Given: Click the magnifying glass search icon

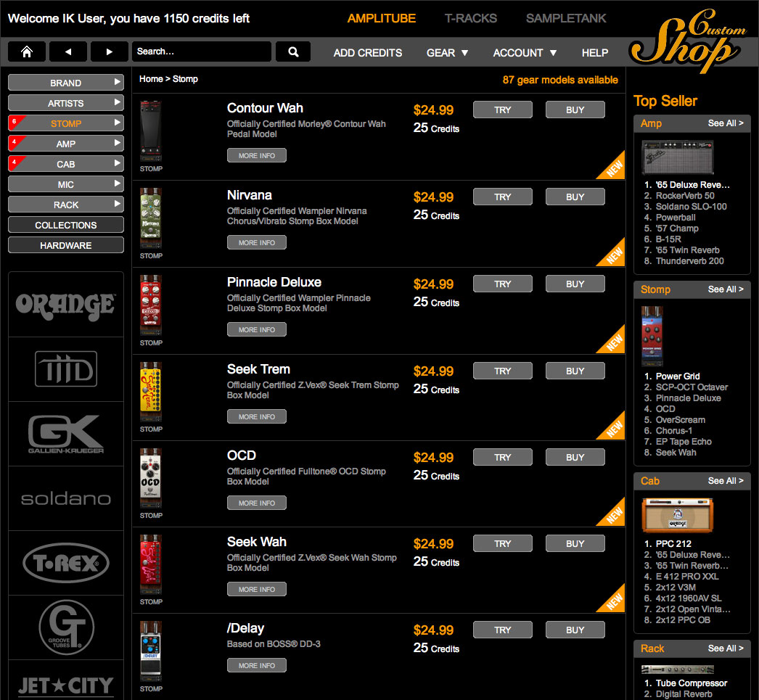Looking at the screenshot, I should tap(293, 52).
